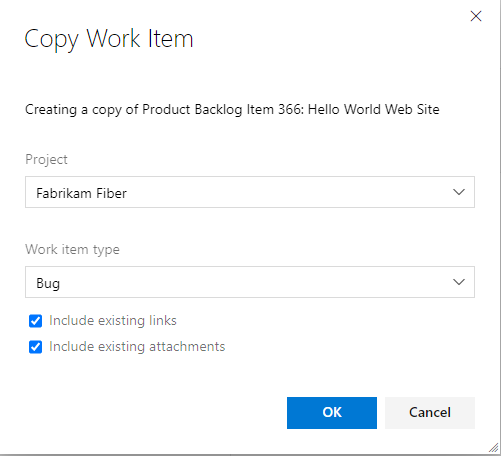Viewport: 501px width, 456px height.
Task: Confirm the copy with the OK button
Action: click(x=332, y=413)
